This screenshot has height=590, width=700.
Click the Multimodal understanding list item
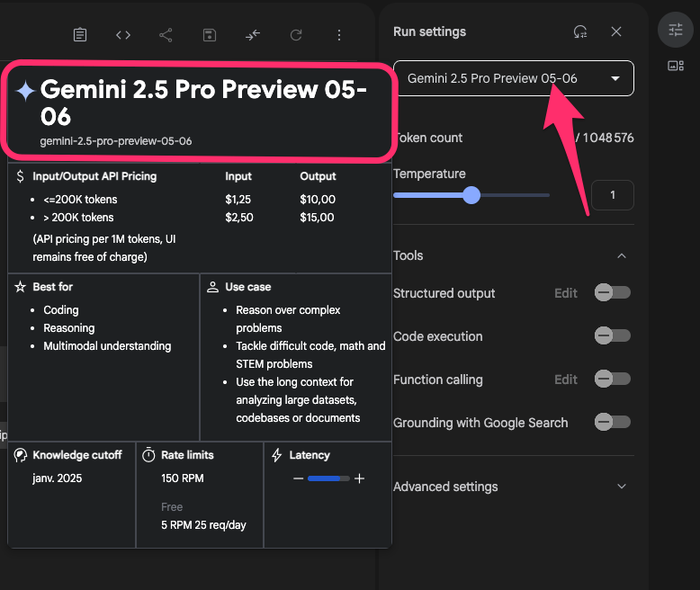[x=107, y=346]
